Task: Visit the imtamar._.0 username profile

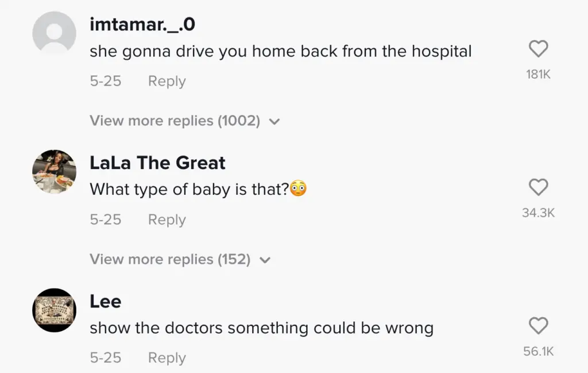Action: [x=143, y=24]
